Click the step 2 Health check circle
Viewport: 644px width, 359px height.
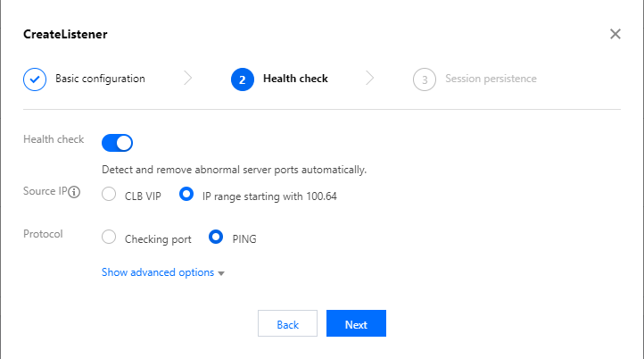point(241,79)
